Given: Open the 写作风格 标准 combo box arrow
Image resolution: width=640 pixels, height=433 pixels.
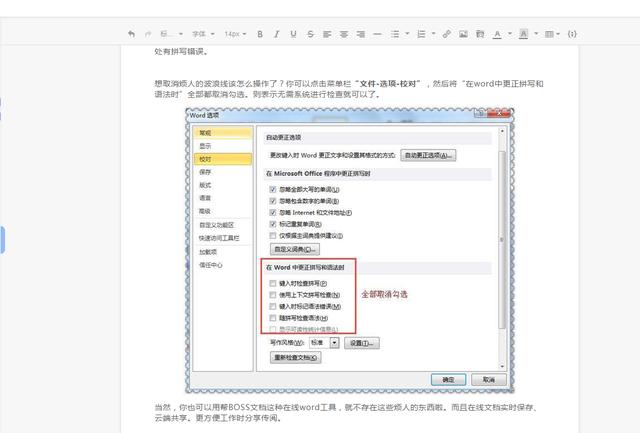Looking at the screenshot, I should 334,343.
